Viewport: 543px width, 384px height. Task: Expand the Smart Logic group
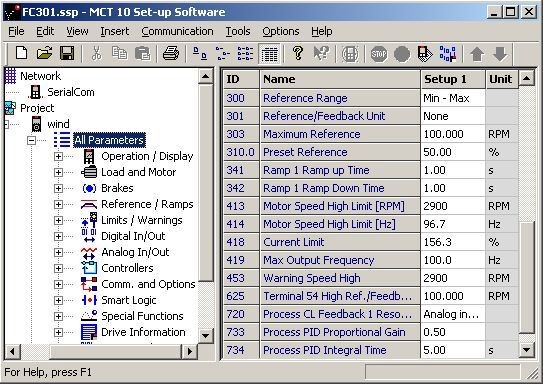58,300
